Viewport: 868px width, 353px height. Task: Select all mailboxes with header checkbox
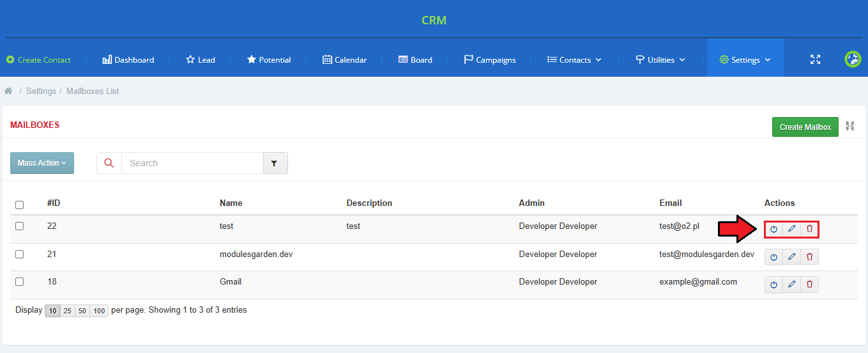click(19, 205)
